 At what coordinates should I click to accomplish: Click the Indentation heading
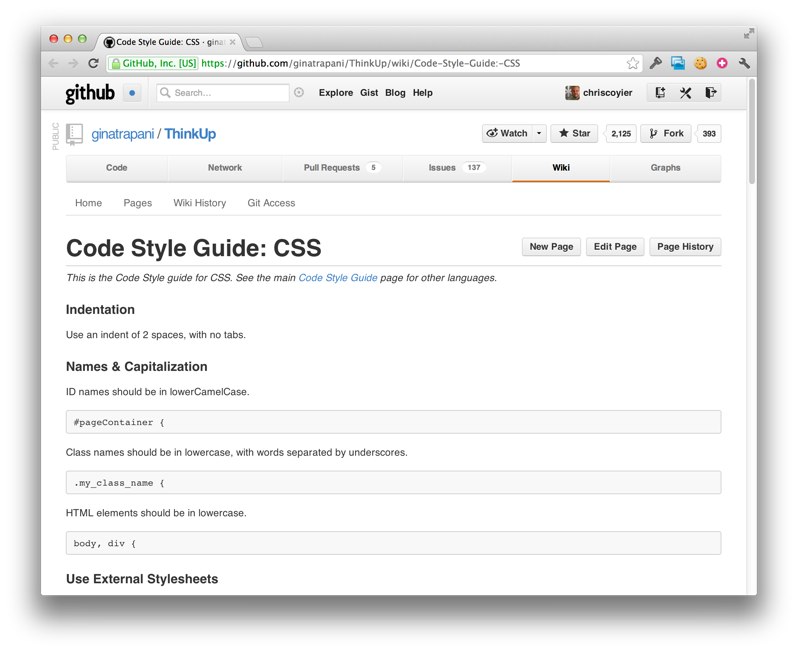pos(100,309)
